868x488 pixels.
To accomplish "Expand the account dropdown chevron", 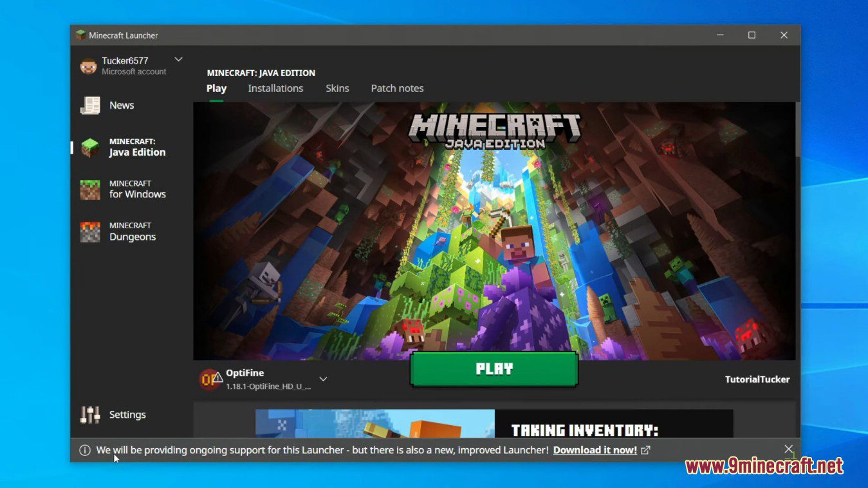I will coord(178,59).
